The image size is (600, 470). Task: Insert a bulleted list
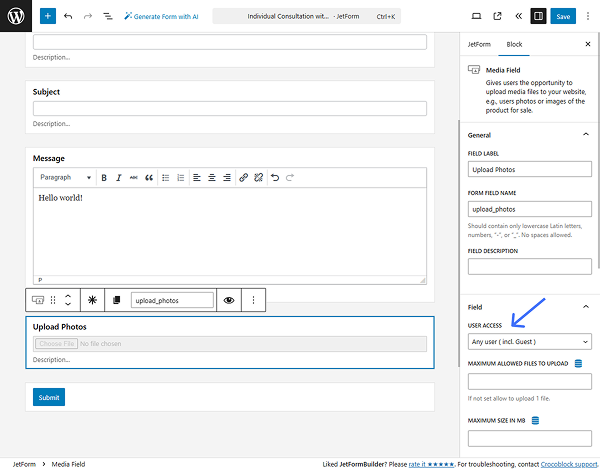166,178
